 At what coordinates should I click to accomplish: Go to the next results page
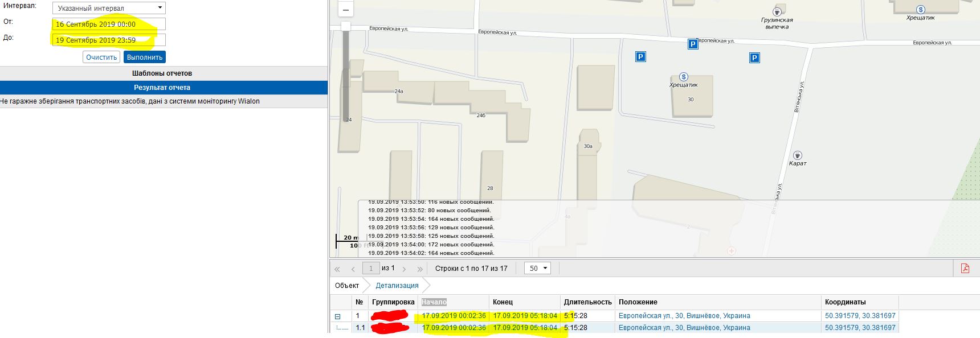(x=405, y=269)
